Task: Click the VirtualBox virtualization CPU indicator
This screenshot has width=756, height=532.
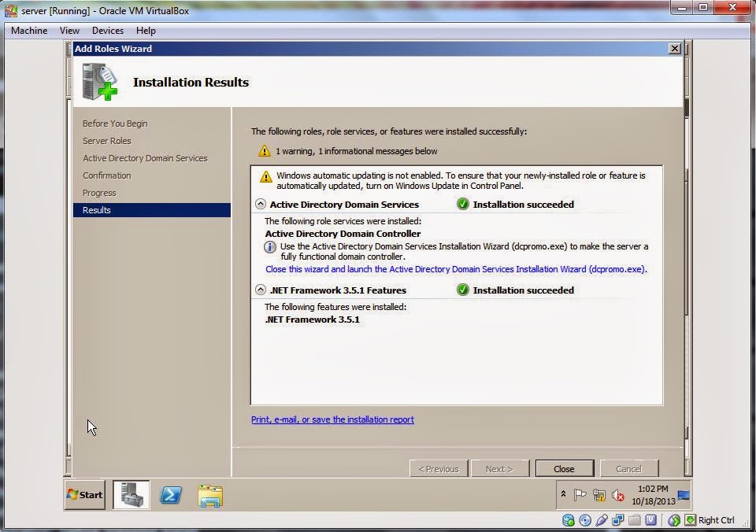Action: coord(650,520)
